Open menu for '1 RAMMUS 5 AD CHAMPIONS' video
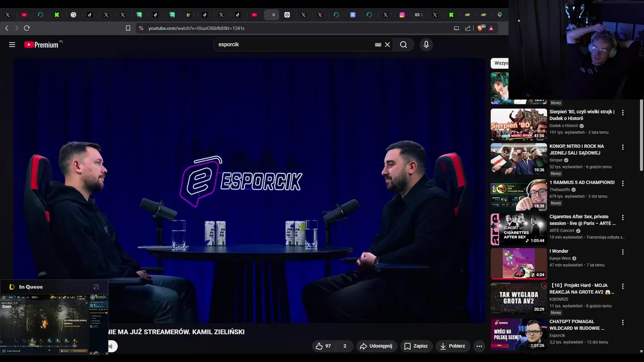 623,183
